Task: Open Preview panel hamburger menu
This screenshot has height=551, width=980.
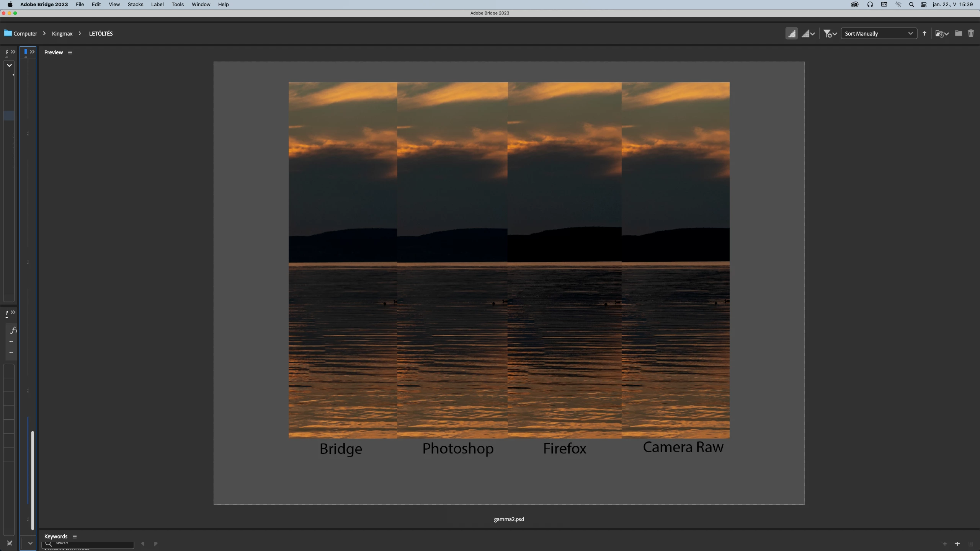Action: [x=70, y=53]
